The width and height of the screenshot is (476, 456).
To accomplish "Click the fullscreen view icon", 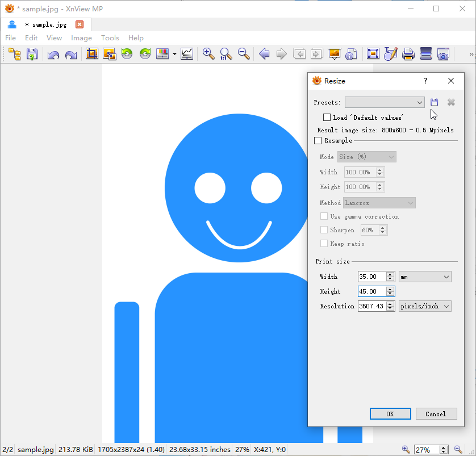I will [373, 54].
